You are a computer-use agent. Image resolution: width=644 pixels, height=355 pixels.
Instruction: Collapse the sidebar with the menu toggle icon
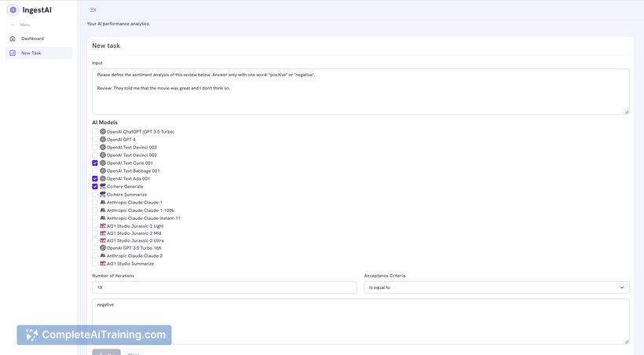click(93, 10)
